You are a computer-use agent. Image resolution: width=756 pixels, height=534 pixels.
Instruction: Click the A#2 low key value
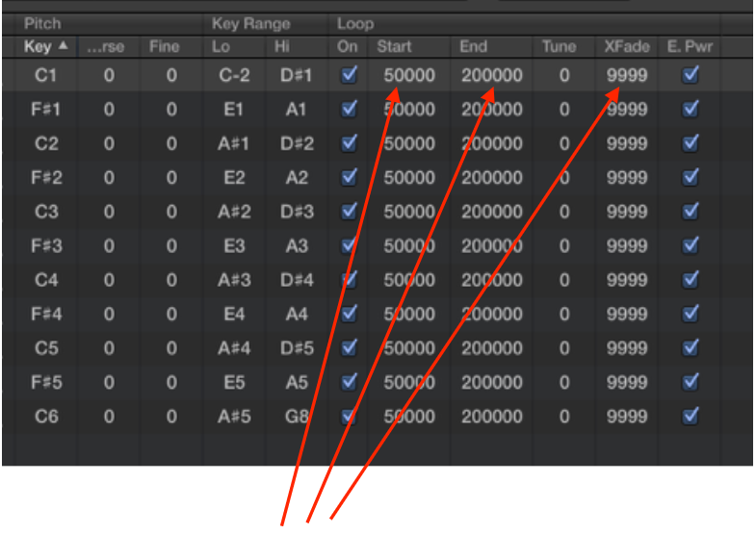coord(234,212)
